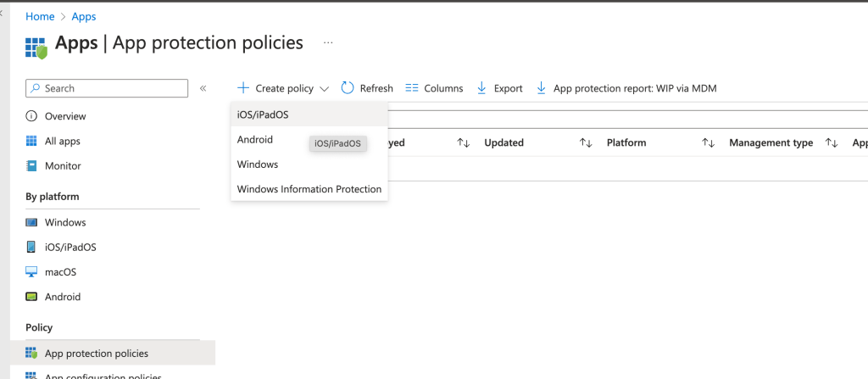Open All apps grid icon
This screenshot has height=379, width=868.
tap(31, 141)
